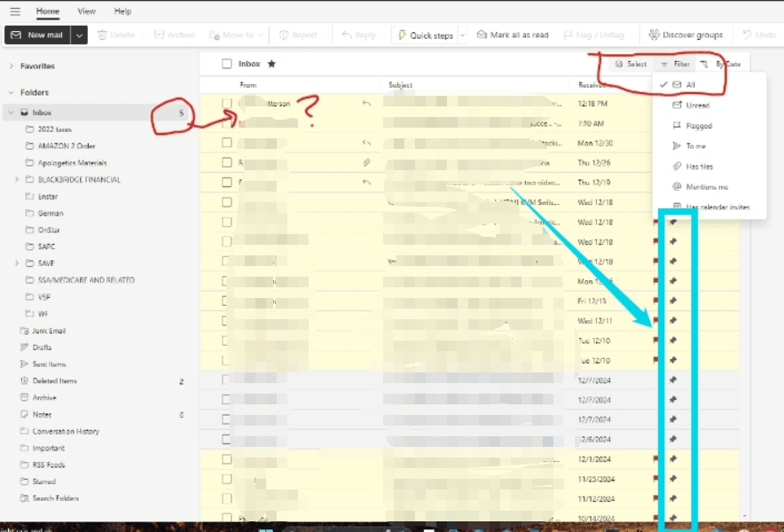The width and height of the screenshot is (784, 532).
Task: Click the Received column header
Action: click(592, 85)
